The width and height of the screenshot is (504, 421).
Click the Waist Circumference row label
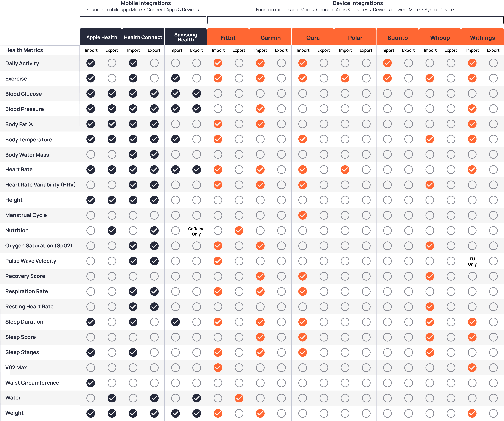coord(32,383)
